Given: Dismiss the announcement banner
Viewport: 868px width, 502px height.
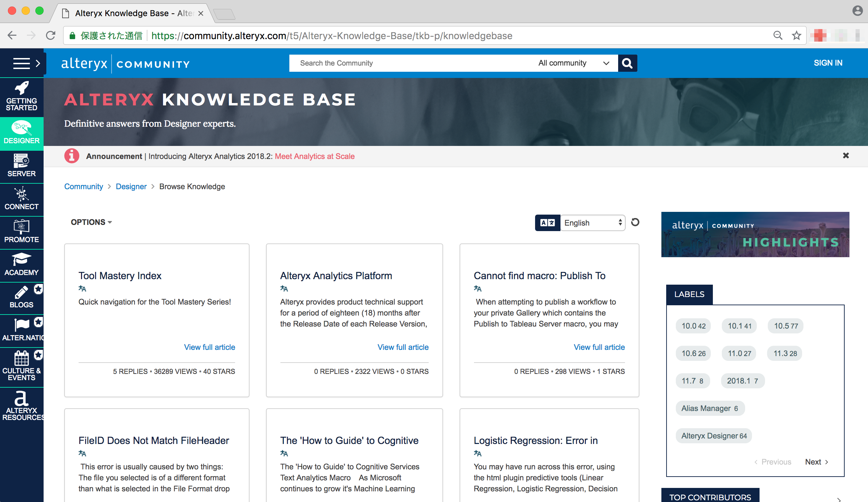Looking at the screenshot, I should click(846, 156).
